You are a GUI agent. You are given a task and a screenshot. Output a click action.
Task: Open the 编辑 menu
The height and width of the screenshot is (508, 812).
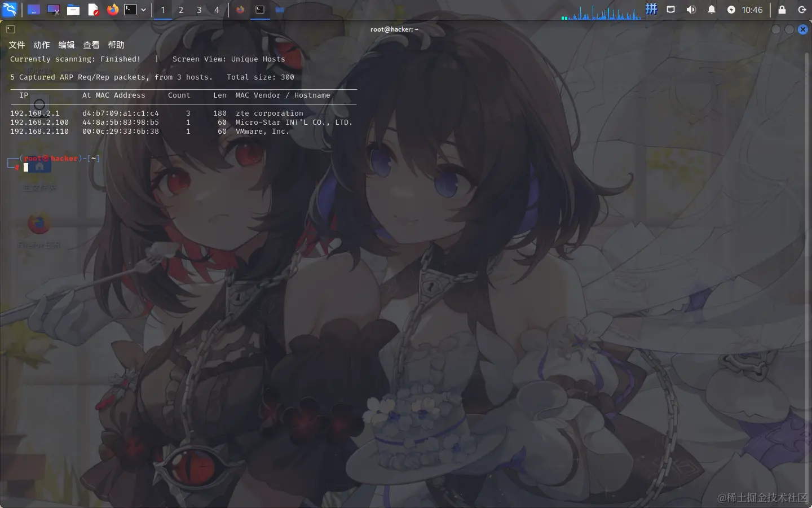coord(67,45)
